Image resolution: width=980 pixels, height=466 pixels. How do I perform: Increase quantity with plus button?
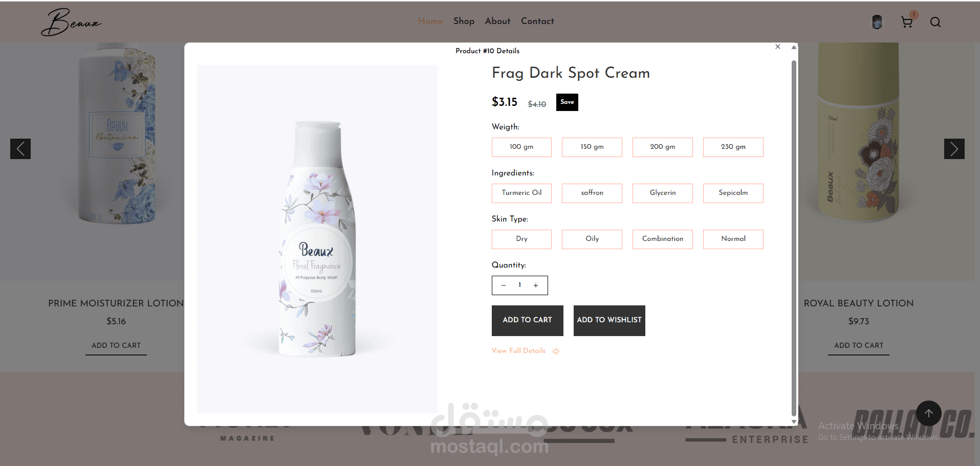click(536, 285)
